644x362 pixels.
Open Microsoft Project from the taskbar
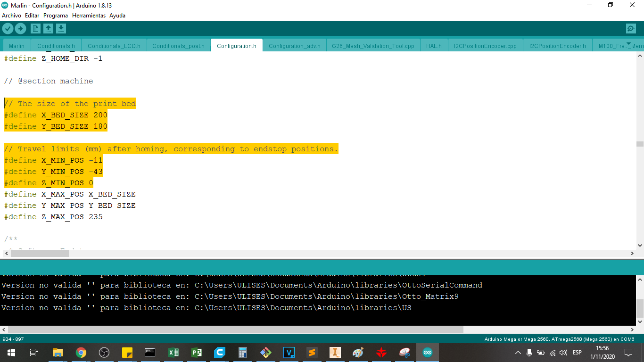point(197,353)
